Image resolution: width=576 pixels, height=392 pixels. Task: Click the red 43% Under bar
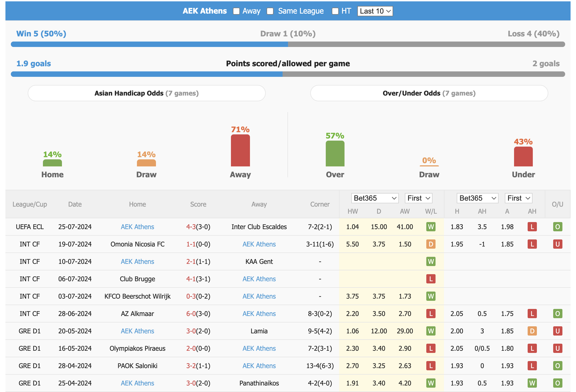(523, 157)
